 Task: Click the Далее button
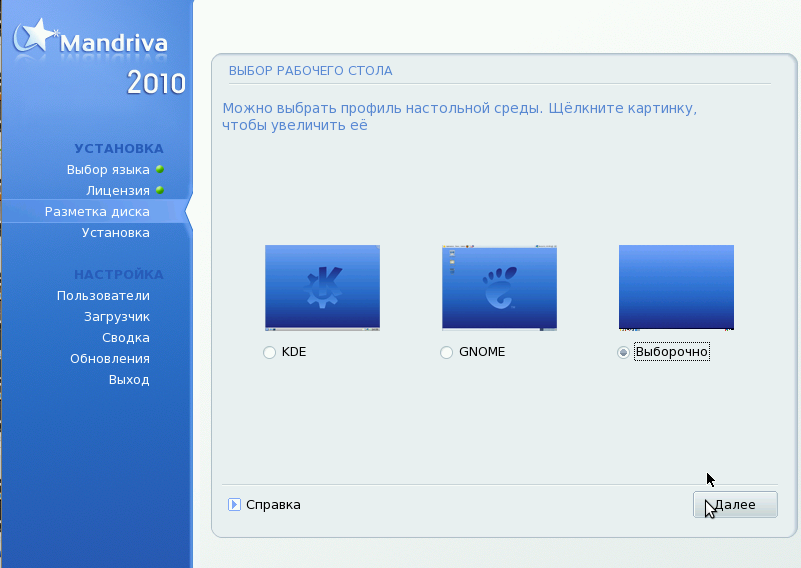(735, 505)
